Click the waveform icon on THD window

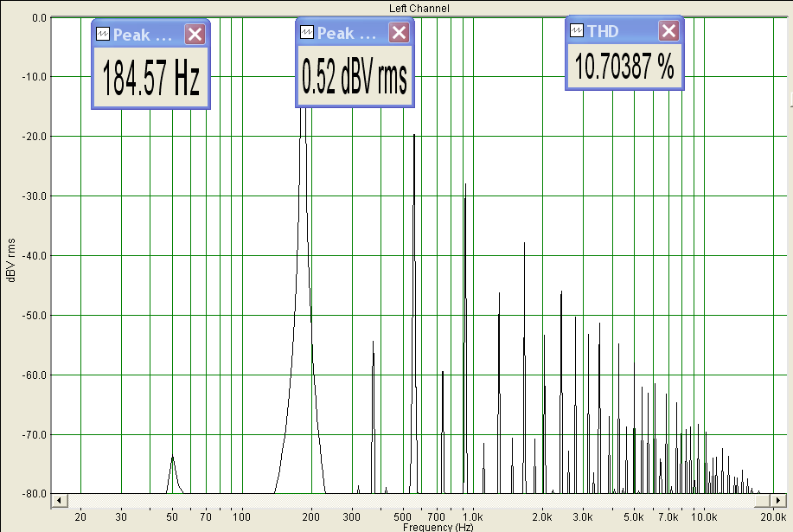[577, 30]
